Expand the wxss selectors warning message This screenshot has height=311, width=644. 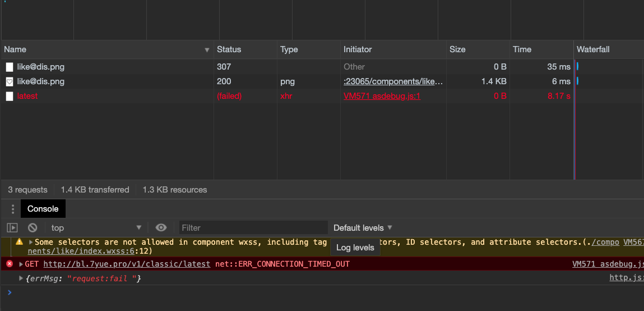pos(30,243)
